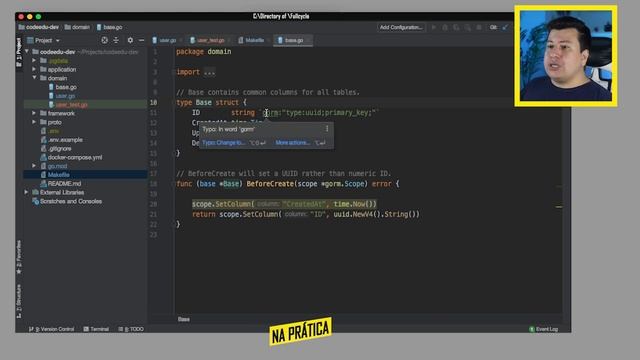
Task: Click base.go breadcrumb in navigation bar
Action: pos(109,27)
